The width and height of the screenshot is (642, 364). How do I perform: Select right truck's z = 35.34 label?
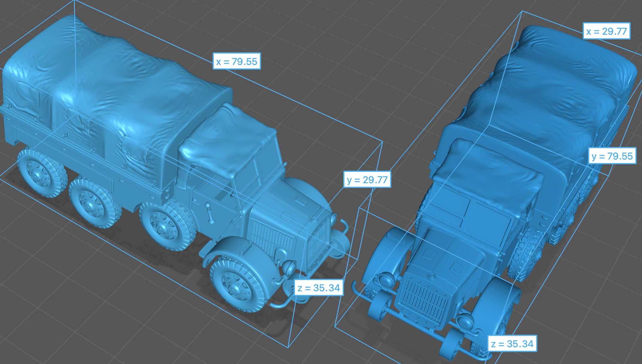tap(512, 344)
